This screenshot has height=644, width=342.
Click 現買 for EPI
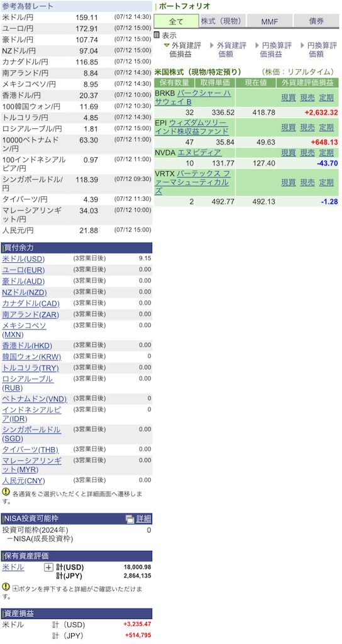tap(288, 127)
